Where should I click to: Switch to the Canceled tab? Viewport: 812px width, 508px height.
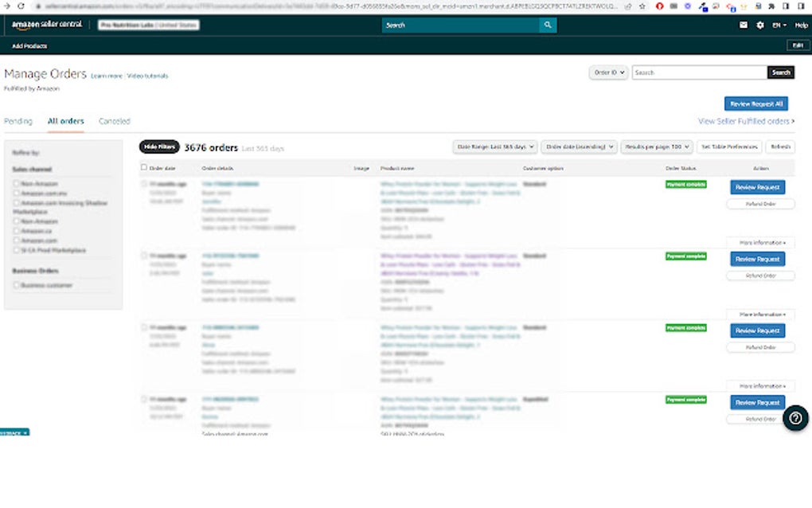(115, 121)
